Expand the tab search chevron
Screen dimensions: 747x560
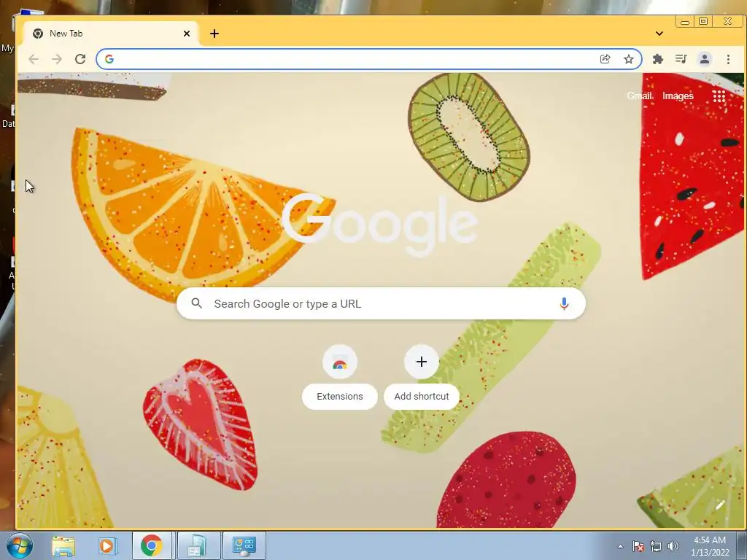[659, 34]
